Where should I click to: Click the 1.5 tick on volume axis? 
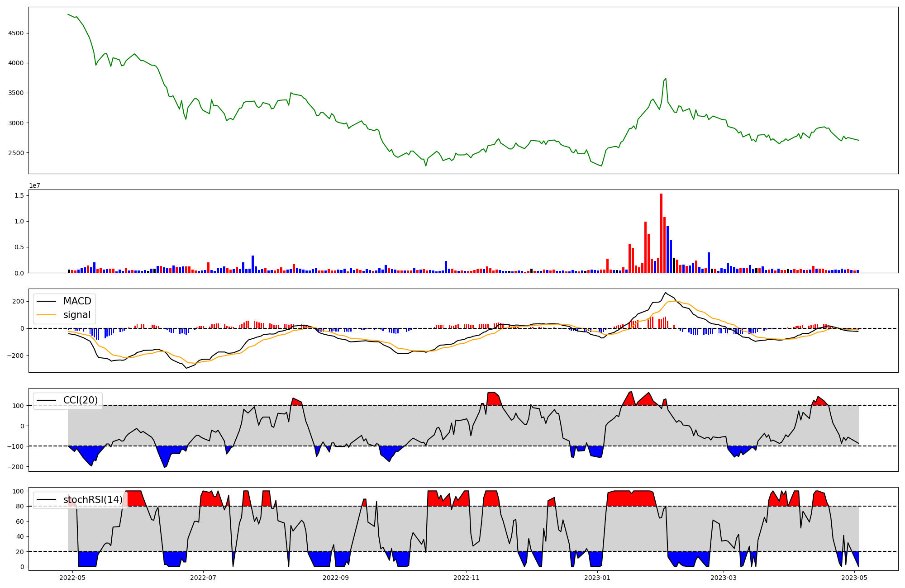click(19, 195)
